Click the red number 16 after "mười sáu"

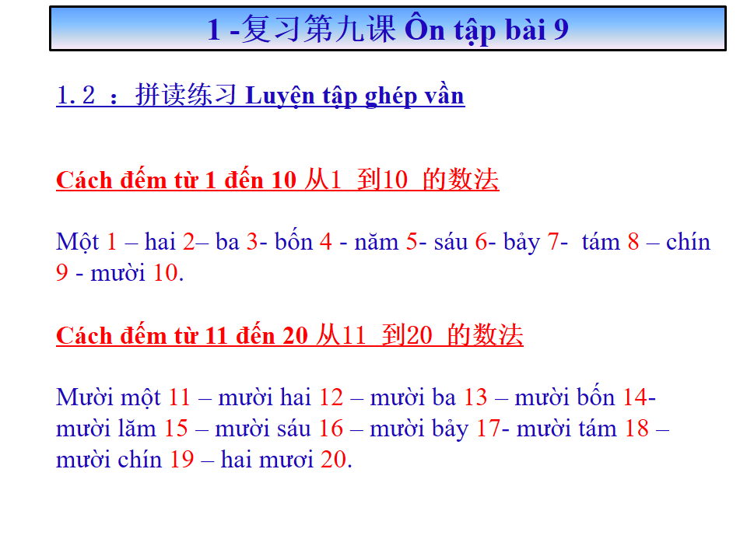pos(331,429)
